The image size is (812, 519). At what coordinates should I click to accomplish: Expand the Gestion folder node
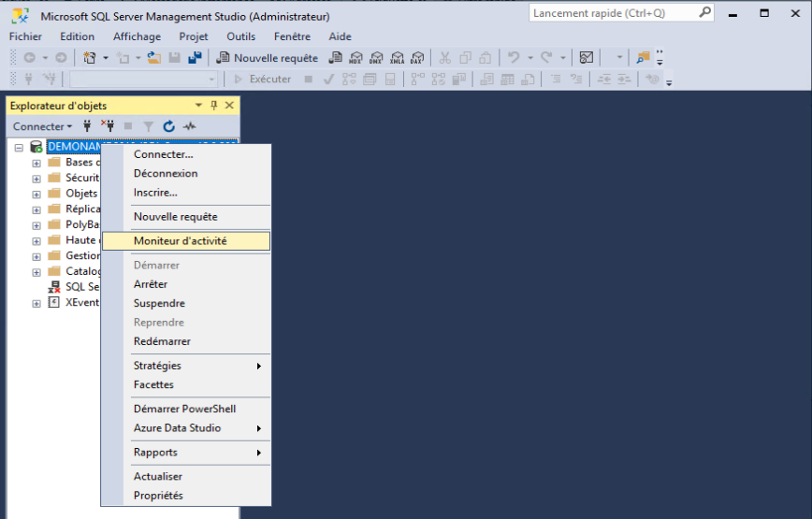tap(36, 256)
